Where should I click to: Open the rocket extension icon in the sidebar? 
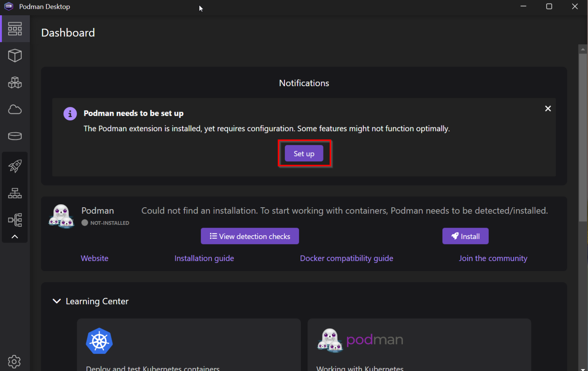point(15,166)
